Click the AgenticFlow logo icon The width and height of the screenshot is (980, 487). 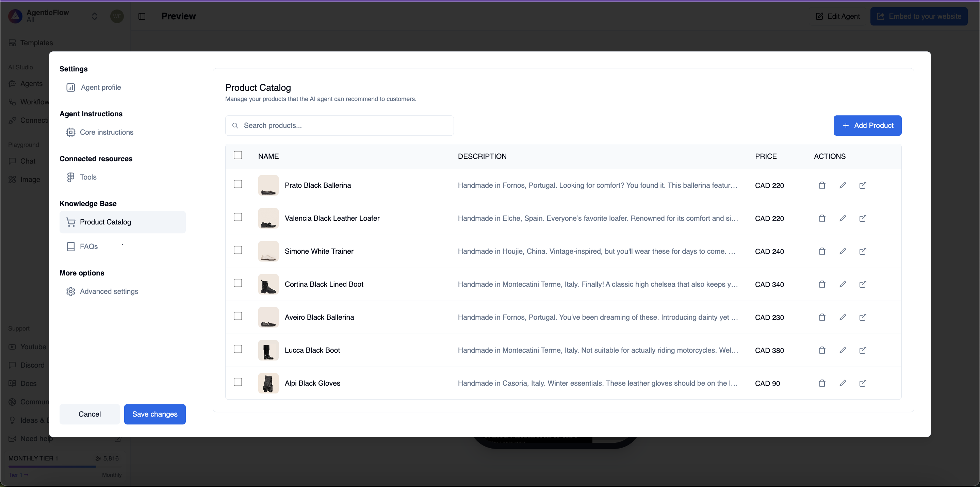(15, 16)
